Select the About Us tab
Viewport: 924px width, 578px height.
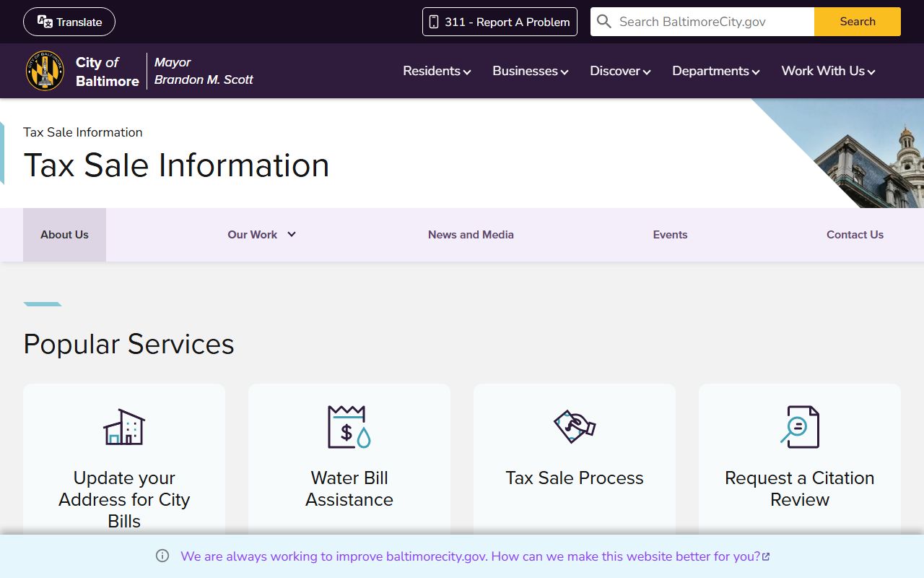point(64,235)
